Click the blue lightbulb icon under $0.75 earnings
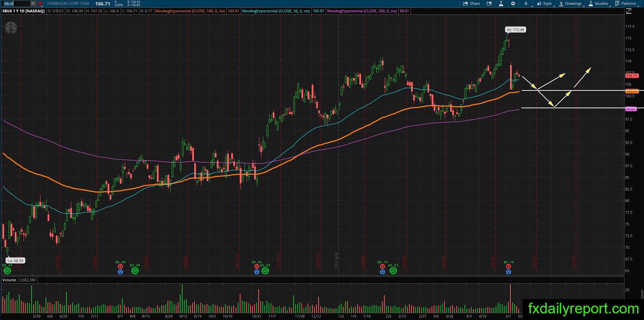 point(382,271)
